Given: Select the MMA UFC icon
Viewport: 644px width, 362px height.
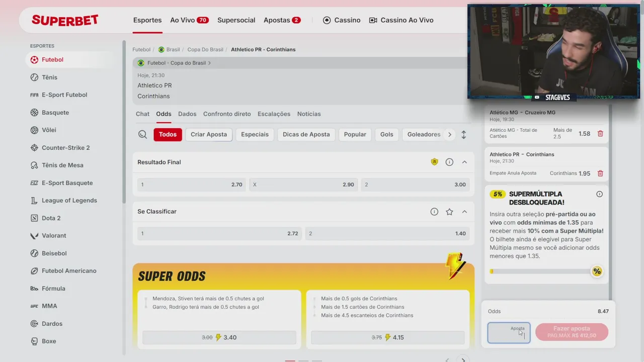Looking at the screenshot, I should click(34, 306).
